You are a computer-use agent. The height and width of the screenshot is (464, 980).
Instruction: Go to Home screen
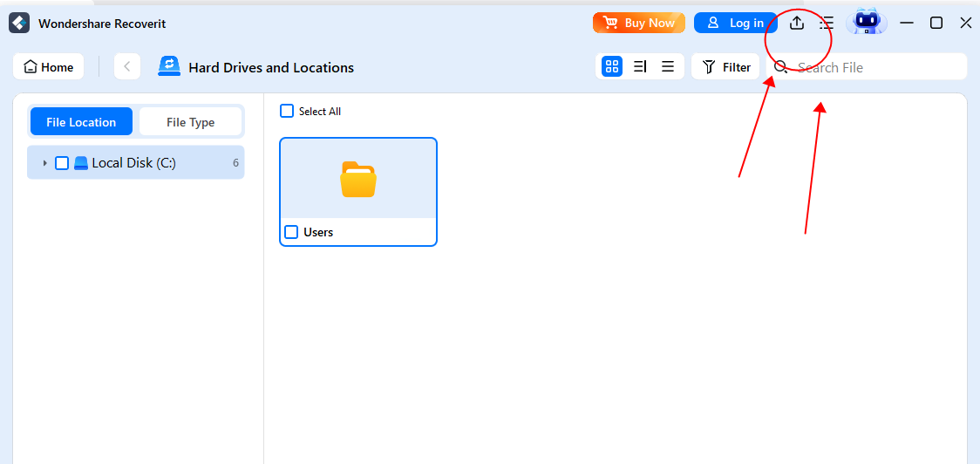49,67
